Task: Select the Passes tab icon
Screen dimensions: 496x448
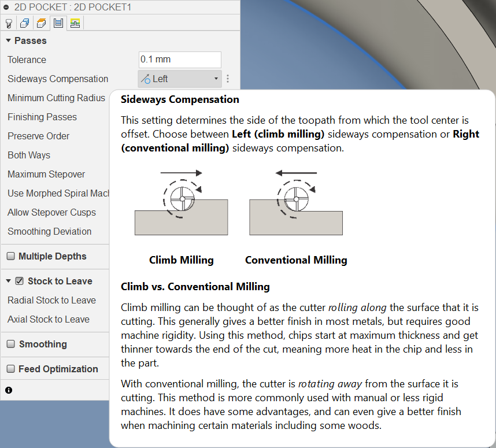Action: pyautogui.click(x=58, y=23)
